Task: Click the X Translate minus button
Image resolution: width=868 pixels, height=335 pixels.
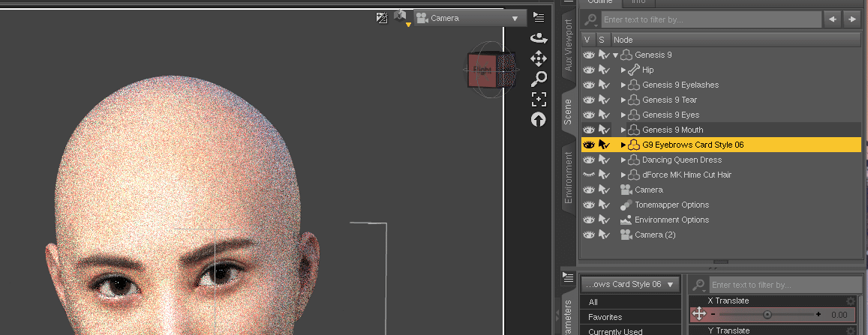Action: [x=713, y=315]
